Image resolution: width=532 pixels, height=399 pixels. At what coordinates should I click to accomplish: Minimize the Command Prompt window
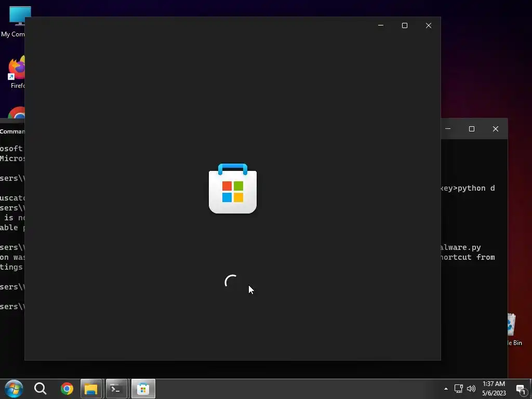pyautogui.click(x=448, y=129)
